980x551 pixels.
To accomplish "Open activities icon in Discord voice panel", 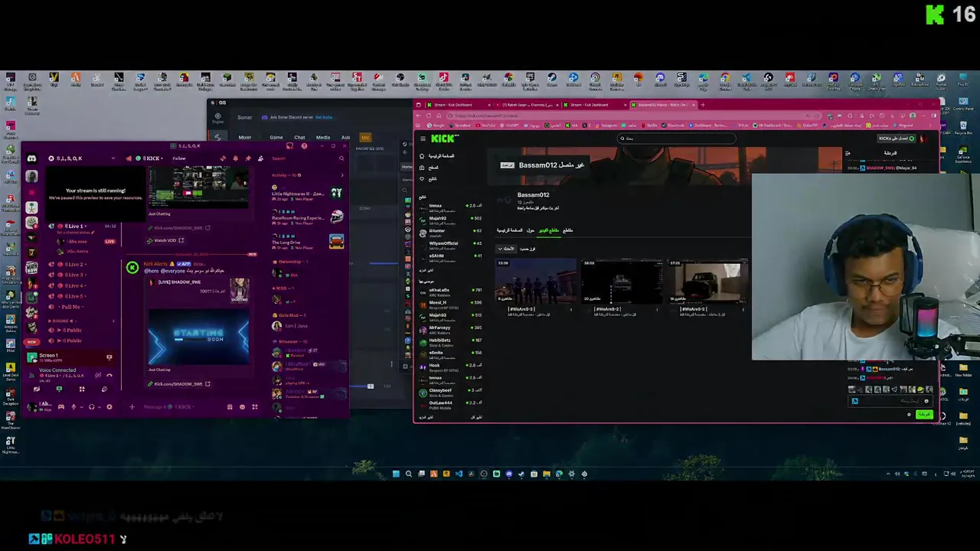I will [82, 389].
